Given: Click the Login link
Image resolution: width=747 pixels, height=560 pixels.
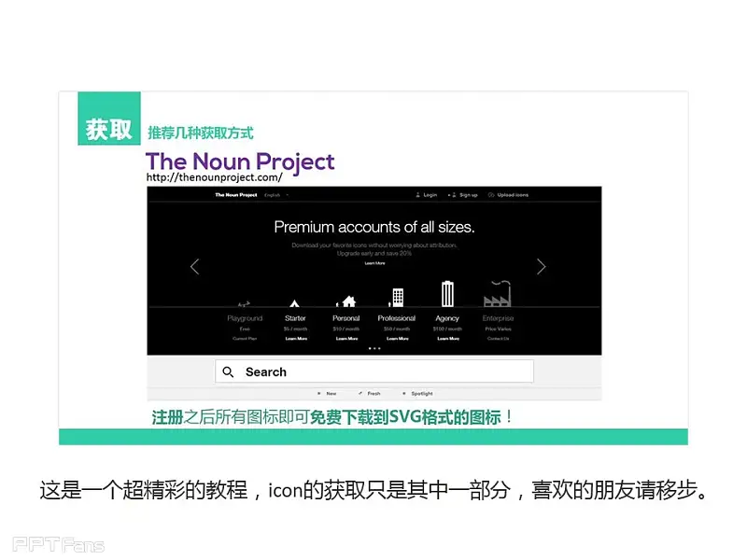Looking at the screenshot, I should point(426,195).
